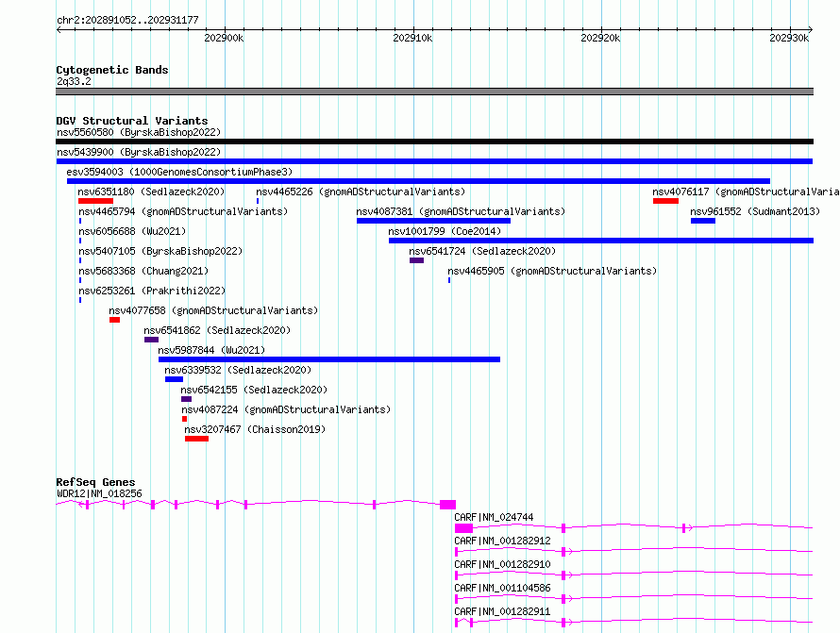
Task: Click the CARF|NM_001282910 transcript label
Action: point(502,564)
